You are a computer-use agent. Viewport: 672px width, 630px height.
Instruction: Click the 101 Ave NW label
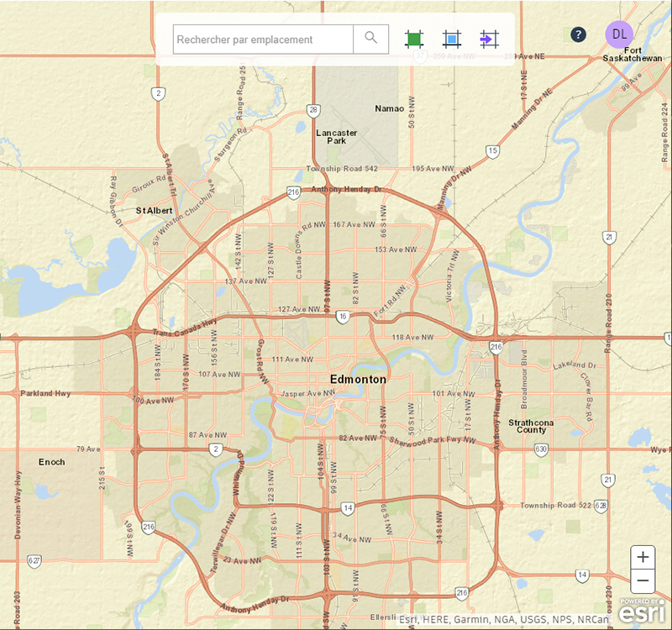(x=454, y=393)
